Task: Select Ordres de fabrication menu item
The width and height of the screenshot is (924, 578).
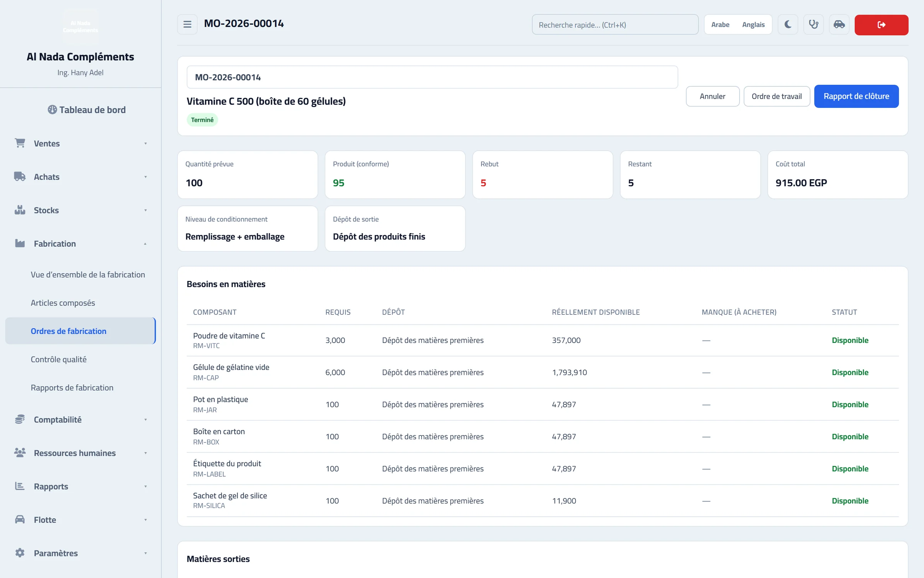Action: click(x=80, y=331)
